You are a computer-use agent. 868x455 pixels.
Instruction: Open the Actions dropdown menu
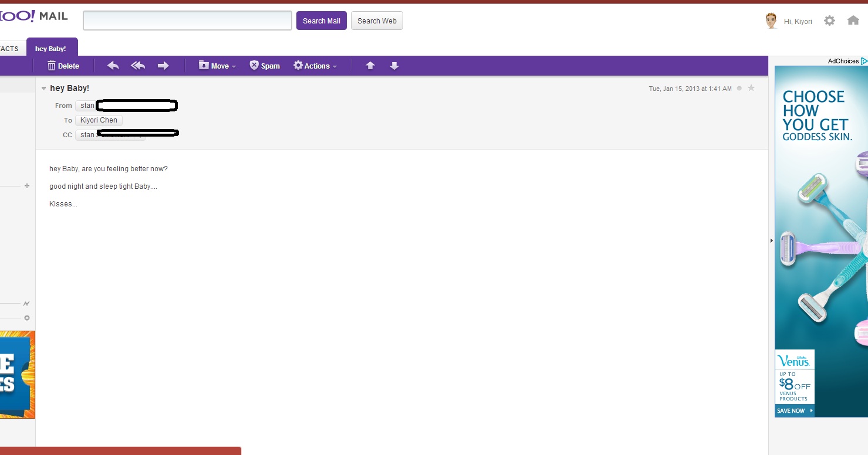315,66
